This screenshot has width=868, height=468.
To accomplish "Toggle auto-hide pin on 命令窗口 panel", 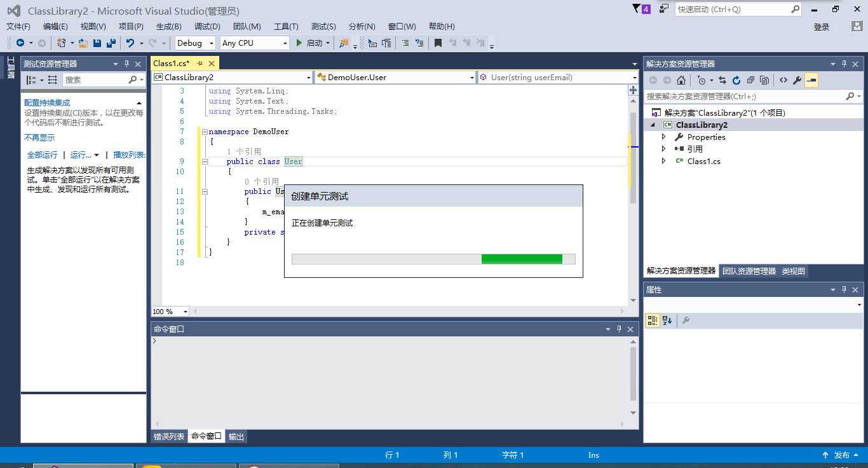I will 619,329.
